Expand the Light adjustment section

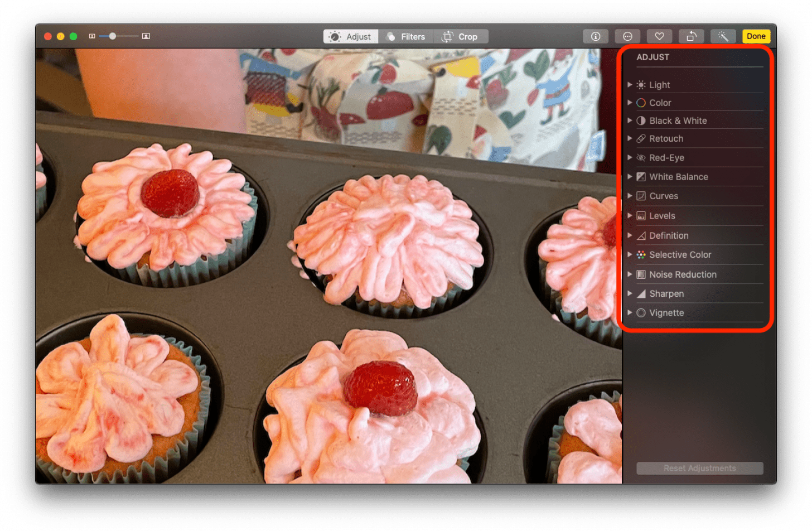coord(630,84)
